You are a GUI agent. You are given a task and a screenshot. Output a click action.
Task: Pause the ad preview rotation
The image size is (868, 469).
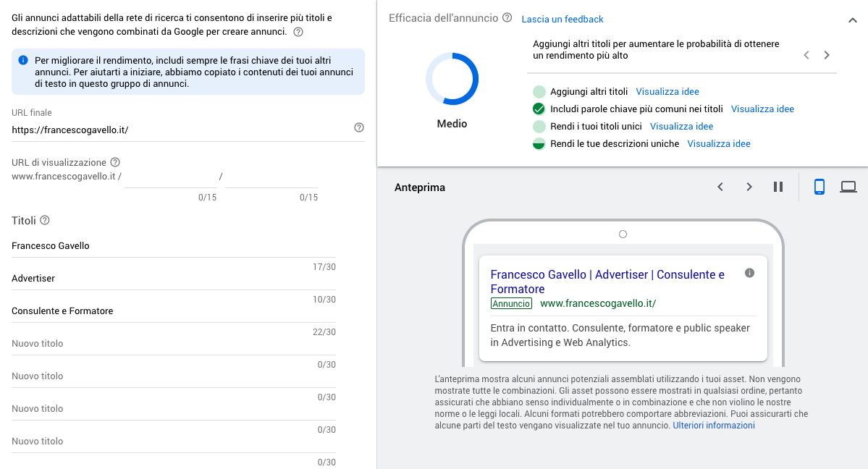pos(778,187)
